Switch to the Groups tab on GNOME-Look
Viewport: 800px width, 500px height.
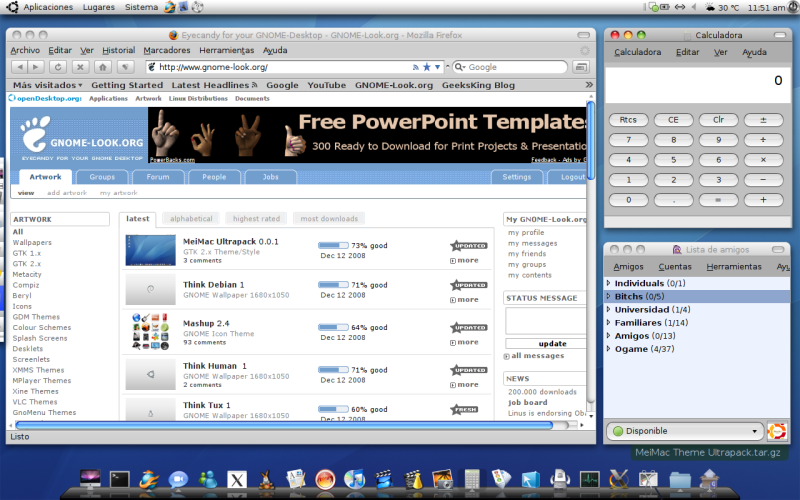[102, 177]
